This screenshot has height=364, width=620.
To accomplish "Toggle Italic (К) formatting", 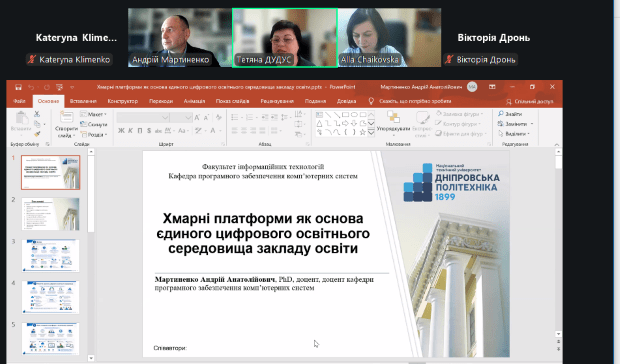I will pyautogui.click(x=130, y=130).
